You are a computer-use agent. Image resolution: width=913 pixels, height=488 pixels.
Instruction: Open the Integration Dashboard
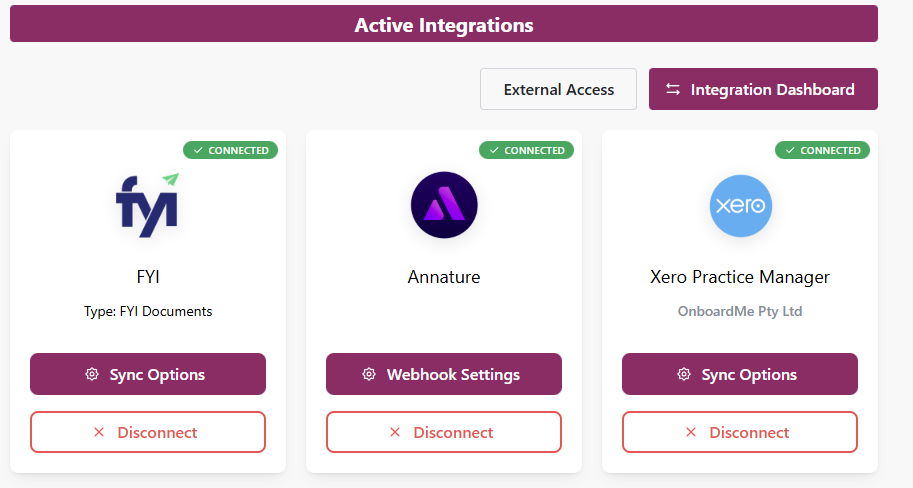(763, 89)
